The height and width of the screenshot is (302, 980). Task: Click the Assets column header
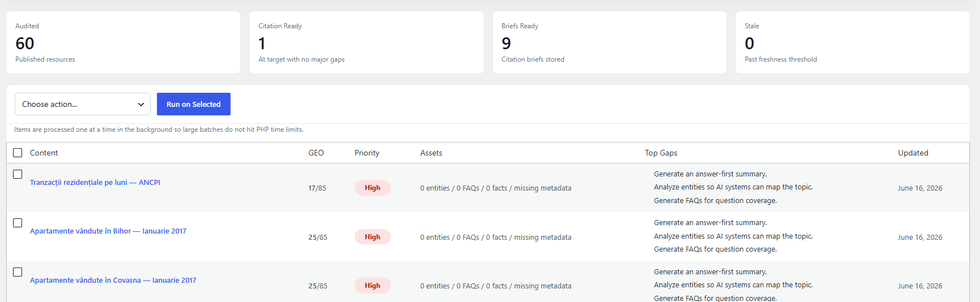pos(431,153)
